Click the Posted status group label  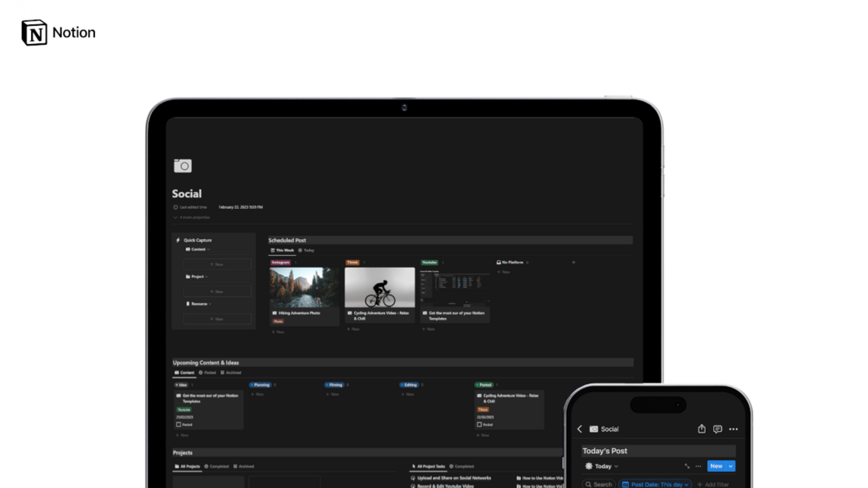point(484,384)
